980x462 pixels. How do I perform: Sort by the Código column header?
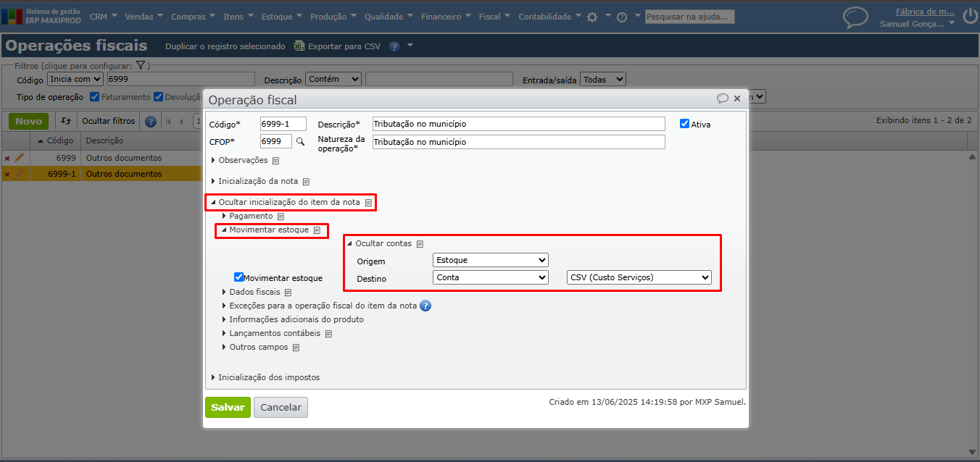[x=56, y=140]
